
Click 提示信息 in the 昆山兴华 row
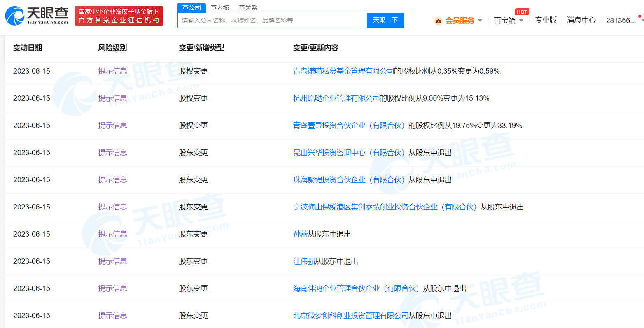point(112,153)
